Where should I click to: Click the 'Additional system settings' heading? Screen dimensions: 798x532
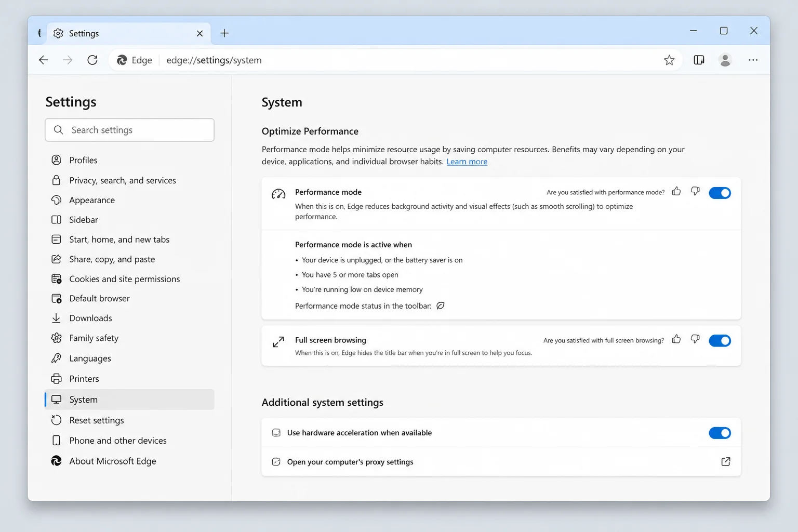click(323, 403)
